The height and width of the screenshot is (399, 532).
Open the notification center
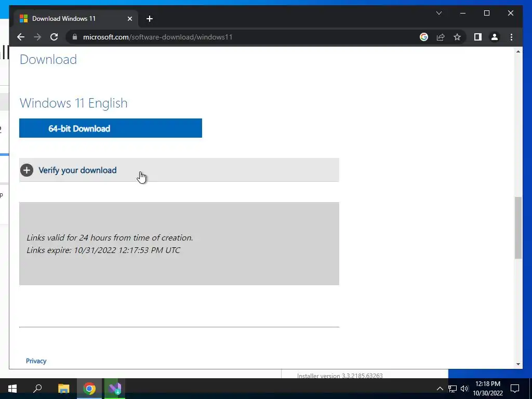click(515, 389)
